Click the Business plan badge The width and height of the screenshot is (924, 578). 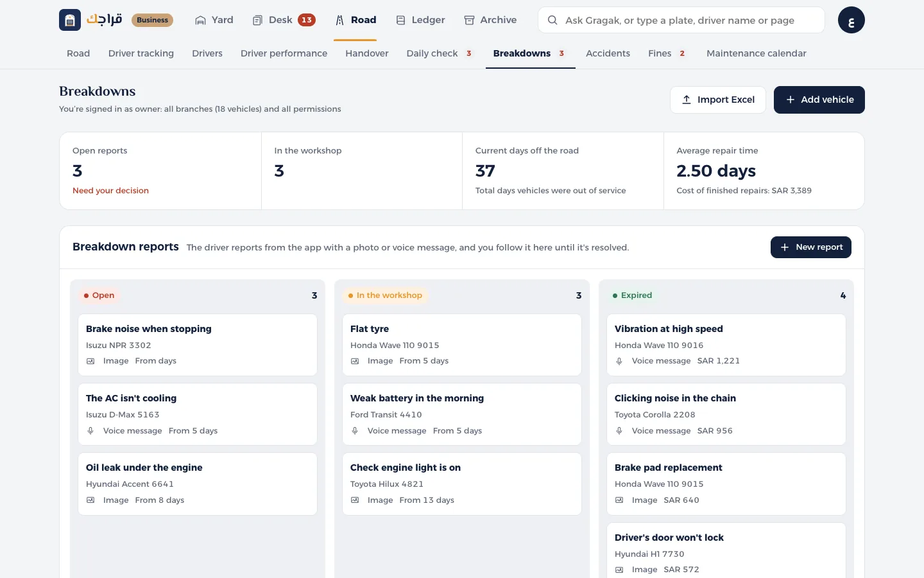pyautogui.click(x=152, y=20)
